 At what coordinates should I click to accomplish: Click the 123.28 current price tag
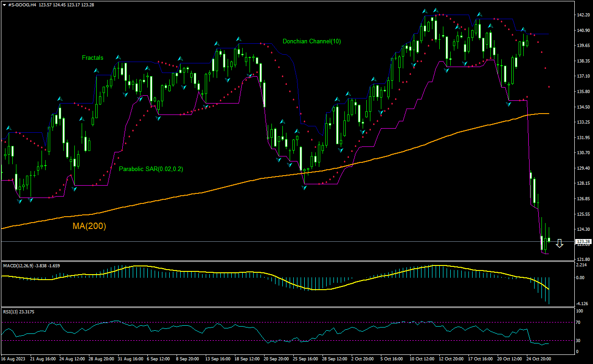coord(583,241)
